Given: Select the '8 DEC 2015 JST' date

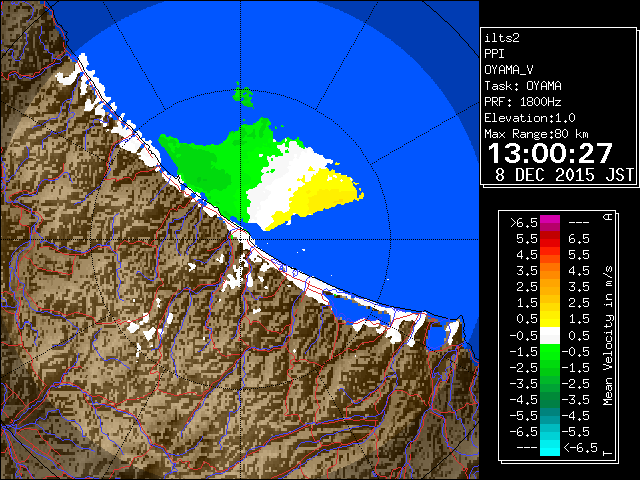Looking at the screenshot, I should (x=564, y=175).
